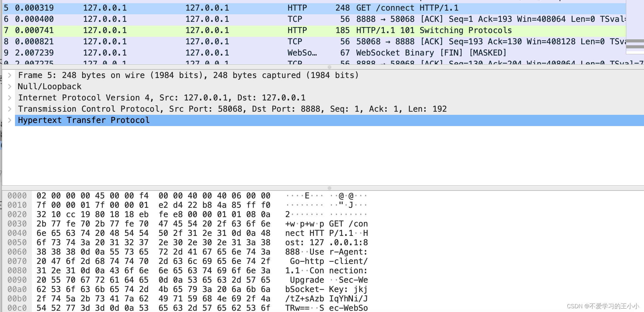The height and width of the screenshot is (312, 644).
Task: Click hex offset 00a0 row
Action: point(17,290)
